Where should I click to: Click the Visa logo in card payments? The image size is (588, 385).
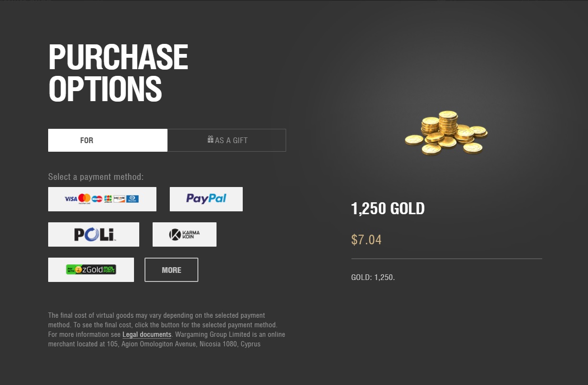click(x=71, y=199)
